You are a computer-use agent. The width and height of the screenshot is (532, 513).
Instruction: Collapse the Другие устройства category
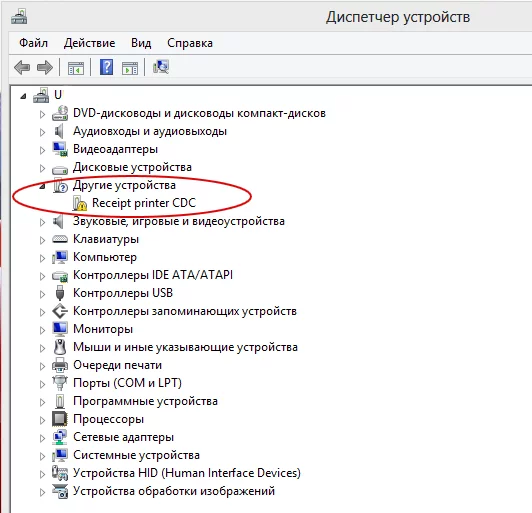[42, 186]
